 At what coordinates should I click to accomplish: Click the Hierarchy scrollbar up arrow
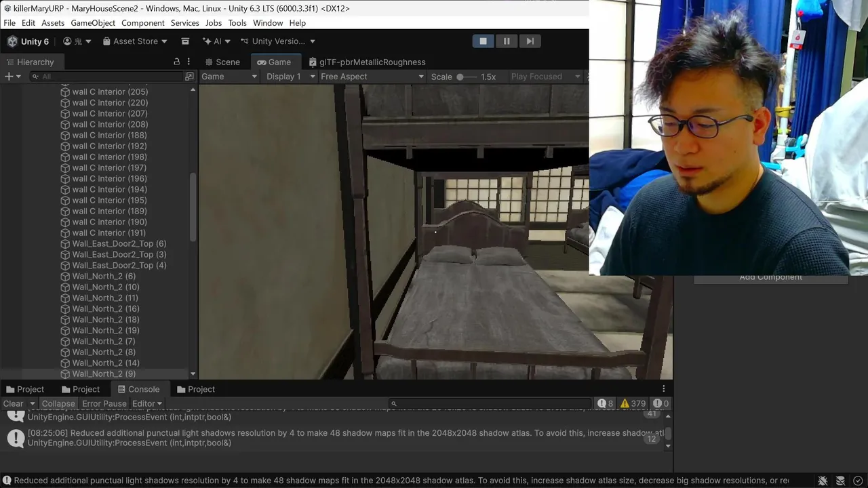[x=193, y=89]
